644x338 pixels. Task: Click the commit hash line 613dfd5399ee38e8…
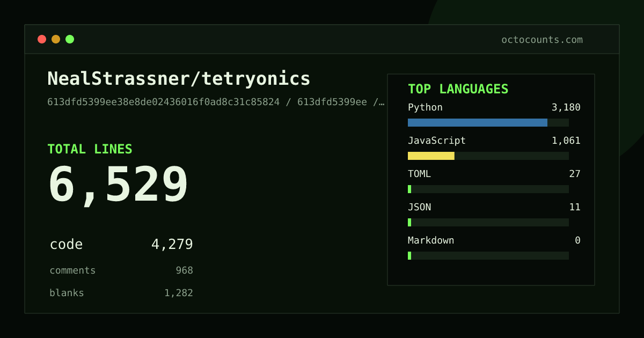click(216, 102)
